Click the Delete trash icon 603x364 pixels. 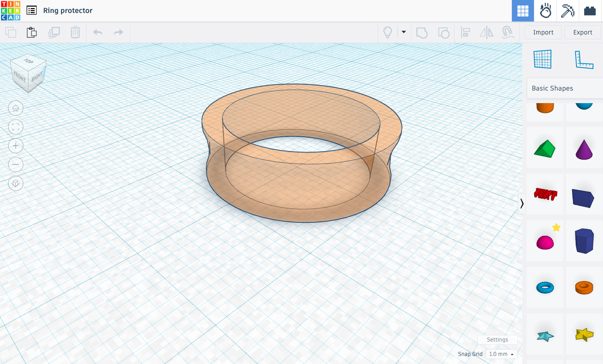[x=75, y=32]
